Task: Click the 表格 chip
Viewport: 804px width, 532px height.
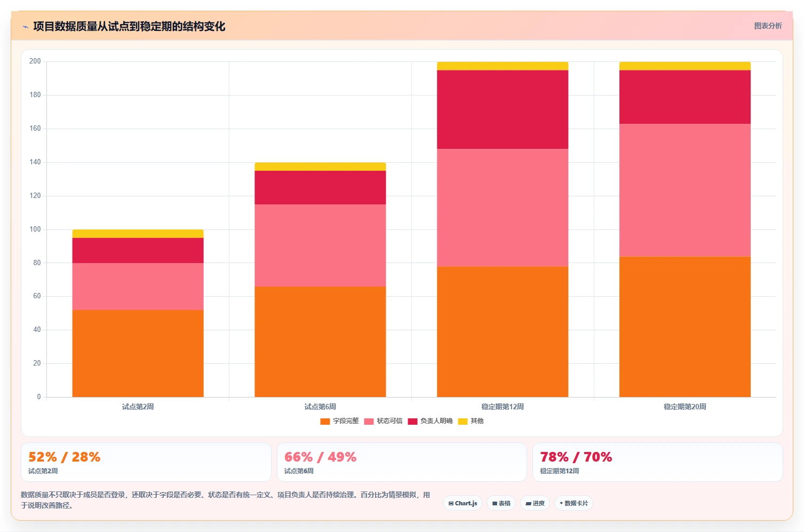Action: click(x=501, y=503)
